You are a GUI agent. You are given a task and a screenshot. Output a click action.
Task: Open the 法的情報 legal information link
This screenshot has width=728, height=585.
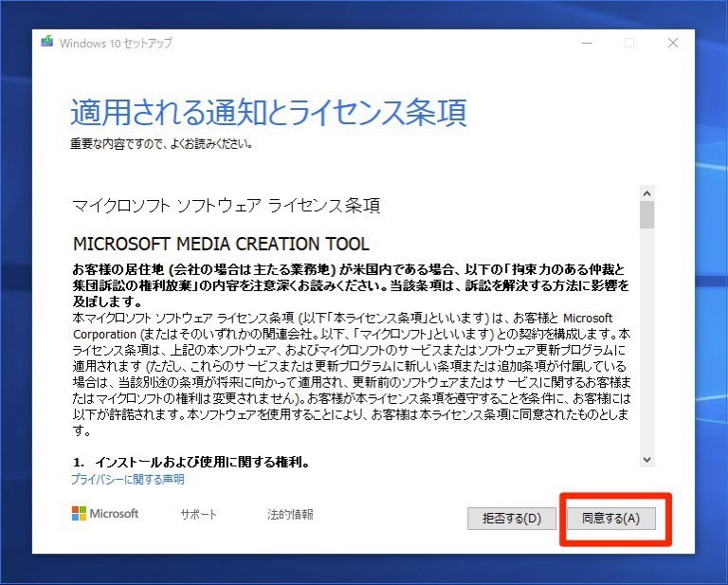click(290, 515)
